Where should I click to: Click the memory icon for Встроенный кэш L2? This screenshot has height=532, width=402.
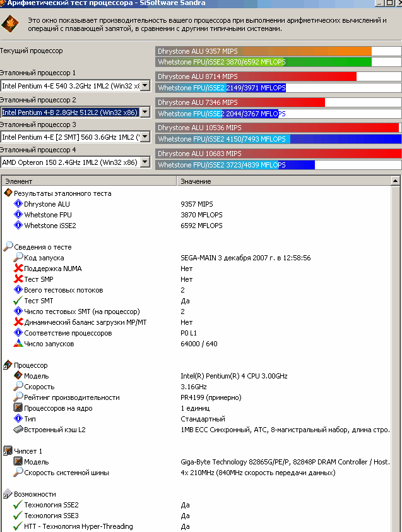tap(18, 430)
